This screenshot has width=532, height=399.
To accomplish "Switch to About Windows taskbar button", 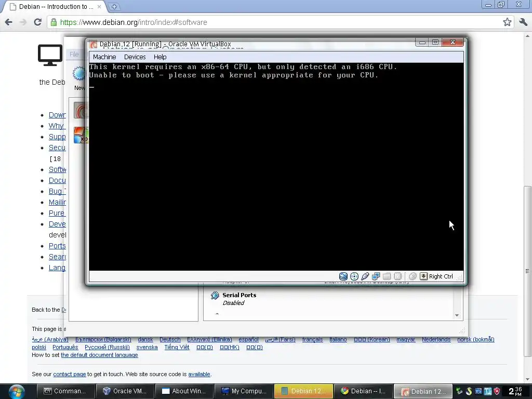I will (184, 391).
